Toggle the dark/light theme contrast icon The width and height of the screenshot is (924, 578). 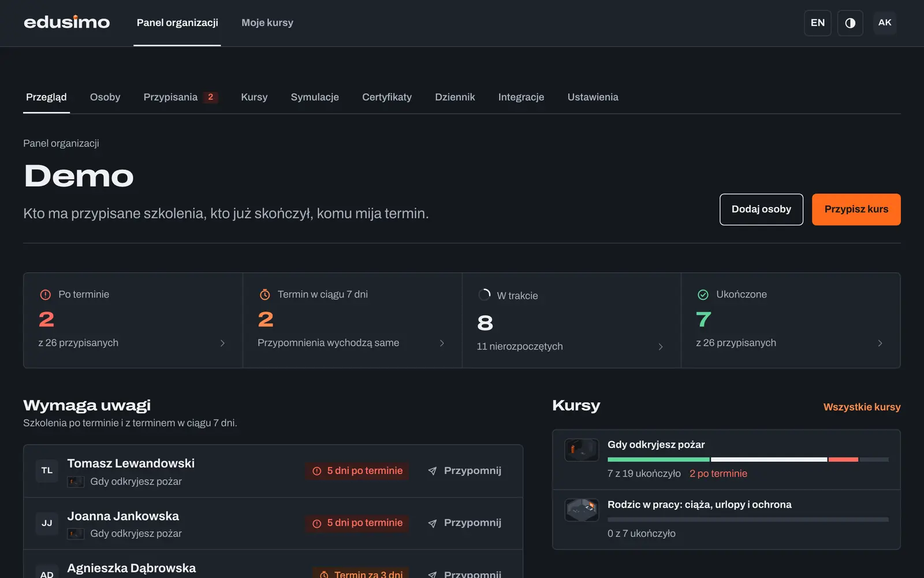850,23
